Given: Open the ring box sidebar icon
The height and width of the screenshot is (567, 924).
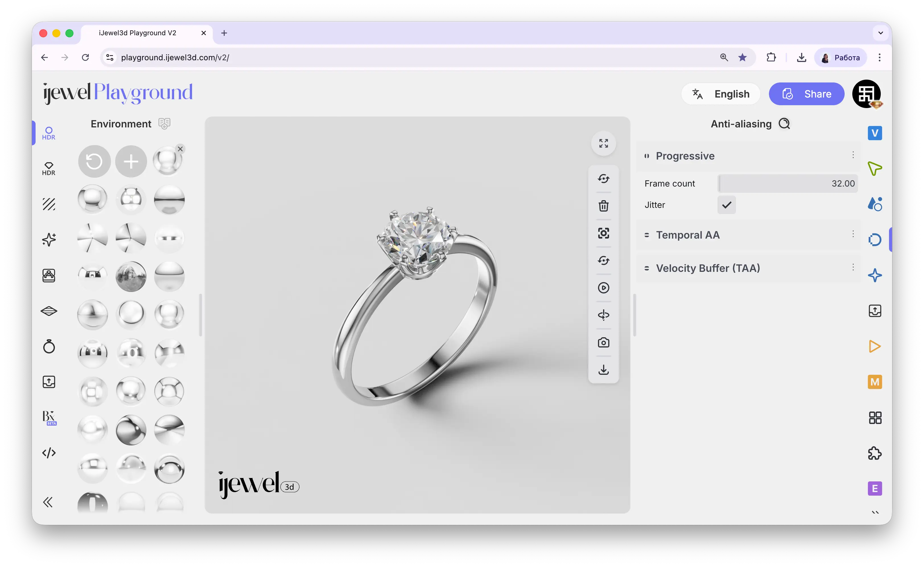Looking at the screenshot, I should 49,275.
